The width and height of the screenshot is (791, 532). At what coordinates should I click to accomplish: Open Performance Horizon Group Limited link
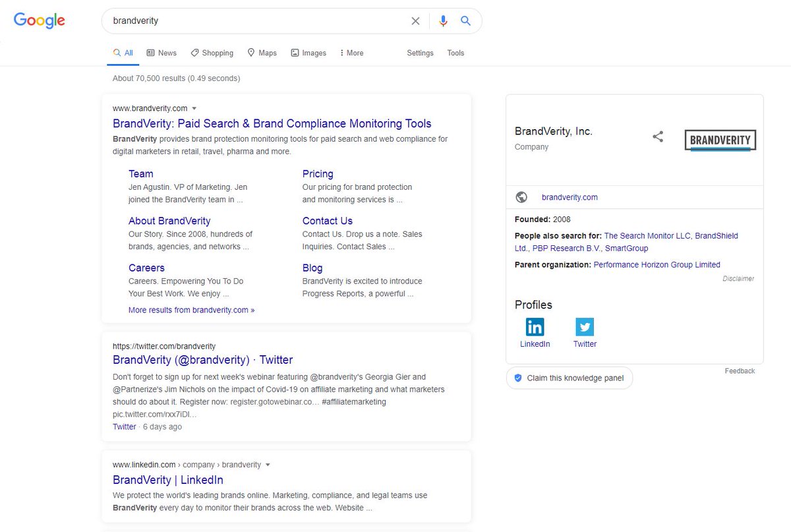[657, 264]
